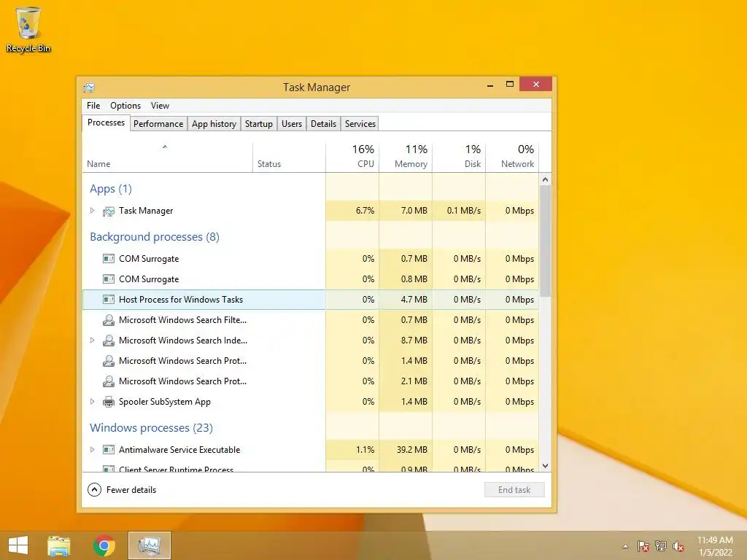
Task: Click the 6.7% CPU value
Action: tap(365, 211)
